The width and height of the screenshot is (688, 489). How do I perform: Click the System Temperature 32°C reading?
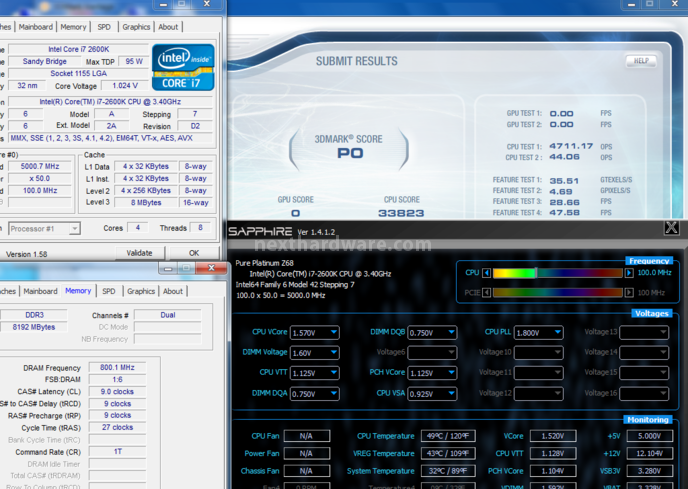coord(448,471)
